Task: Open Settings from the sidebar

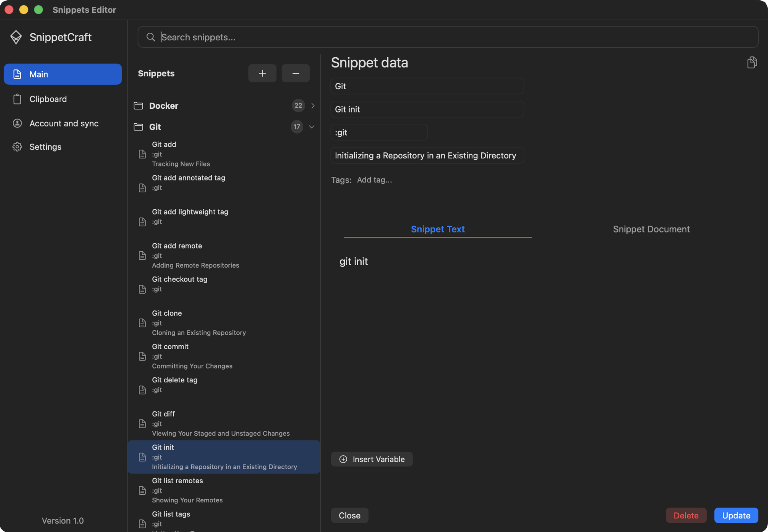Action: [63, 147]
